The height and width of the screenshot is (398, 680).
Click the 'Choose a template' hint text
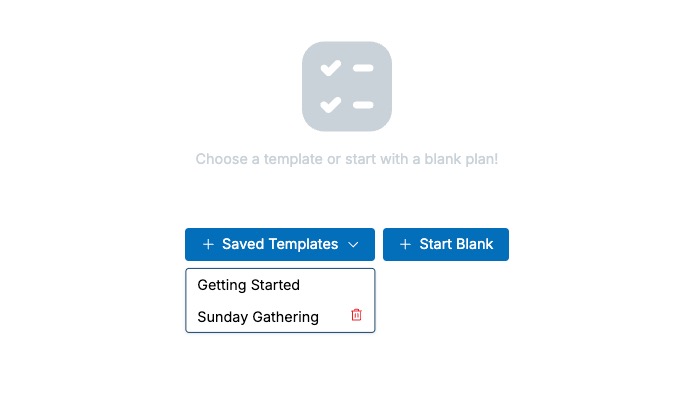tap(347, 159)
